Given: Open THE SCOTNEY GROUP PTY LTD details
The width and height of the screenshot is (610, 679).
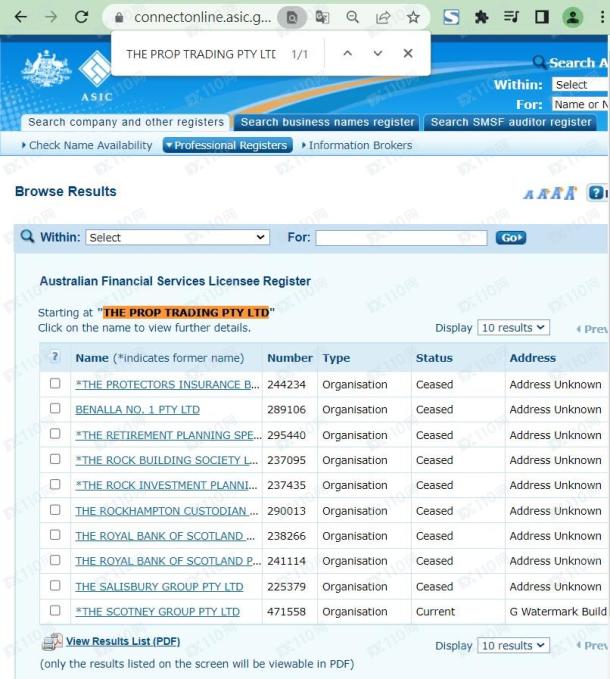Looking at the screenshot, I should pyautogui.click(x=158, y=612).
